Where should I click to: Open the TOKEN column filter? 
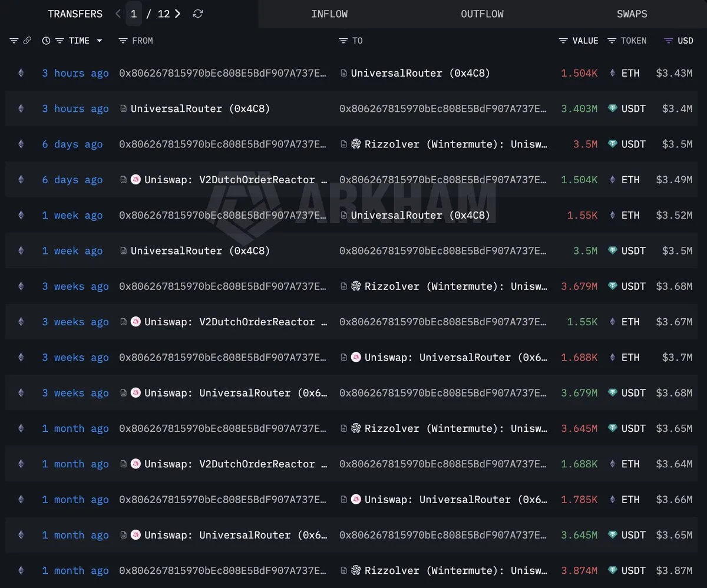[x=612, y=41]
